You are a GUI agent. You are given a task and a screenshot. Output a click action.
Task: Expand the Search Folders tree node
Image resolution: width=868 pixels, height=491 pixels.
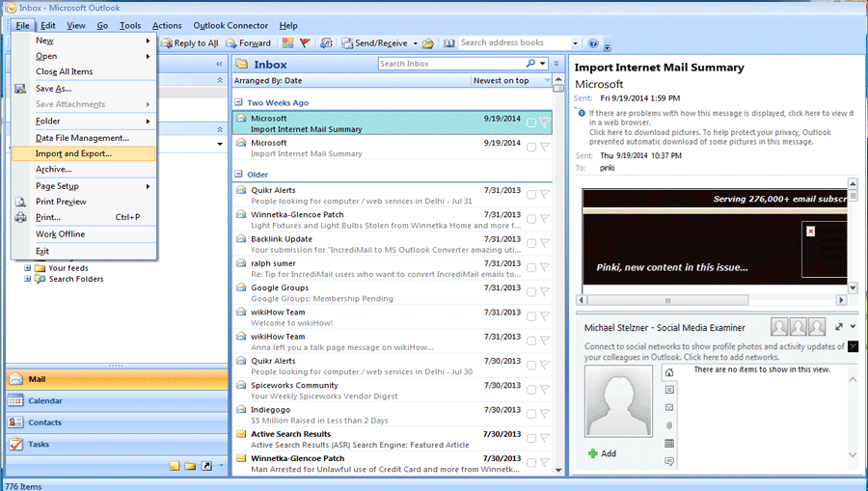28,280
